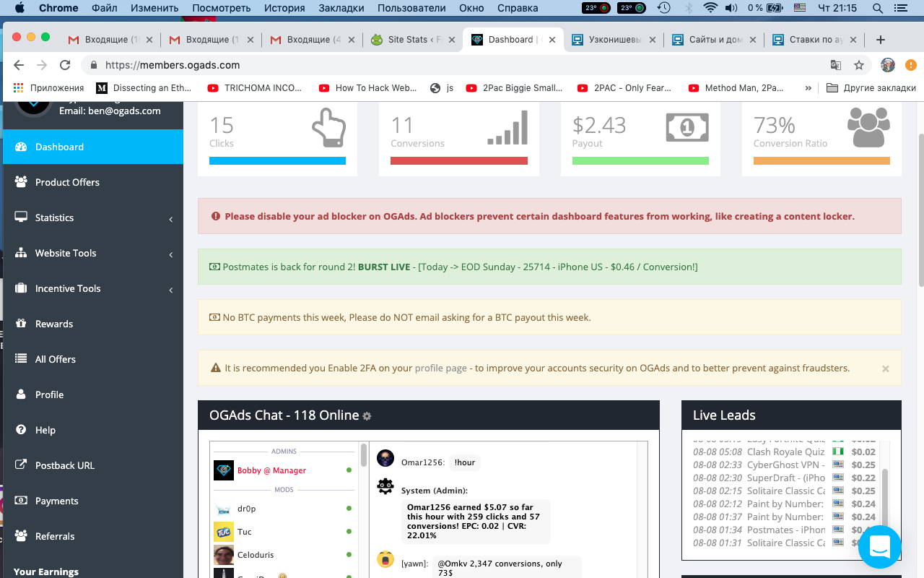The height and width of the screenshot is (578, 924).
Task: Open the Dashboard sidebar item
Action: (92, 147)
